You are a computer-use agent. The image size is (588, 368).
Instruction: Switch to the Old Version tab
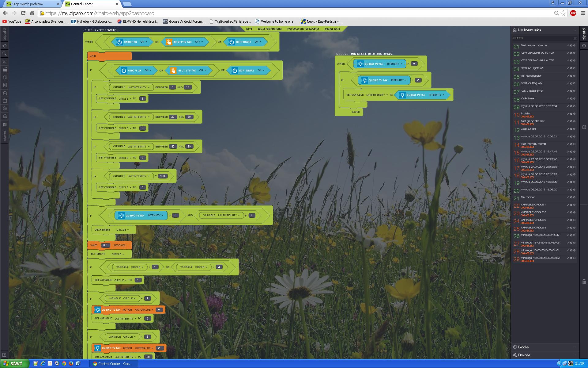[269, 29]
